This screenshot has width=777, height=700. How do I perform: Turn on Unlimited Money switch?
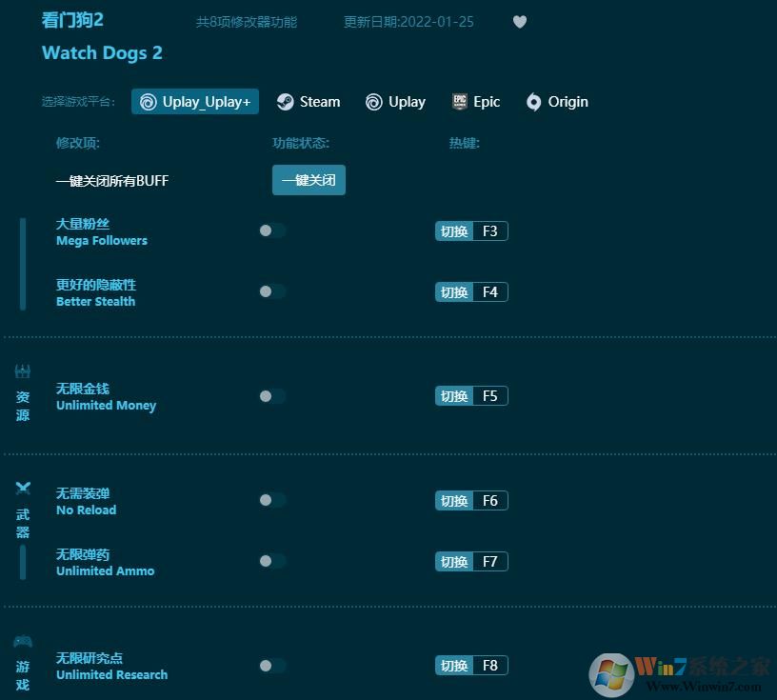pyautogui.click(x=272, y=396)
